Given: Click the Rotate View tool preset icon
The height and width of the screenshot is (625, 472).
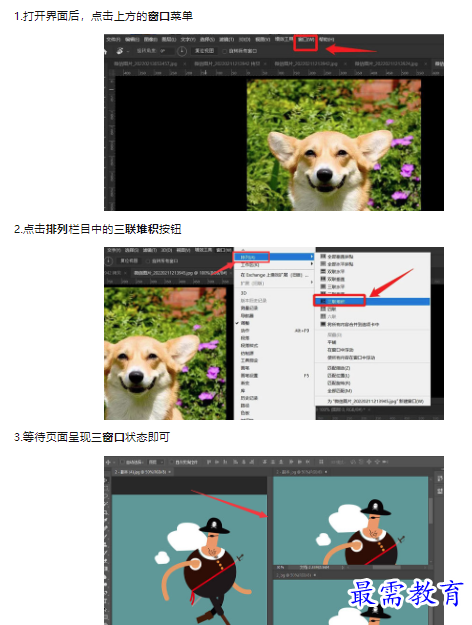Looking at the screenshot, I should tap(120, 51).
